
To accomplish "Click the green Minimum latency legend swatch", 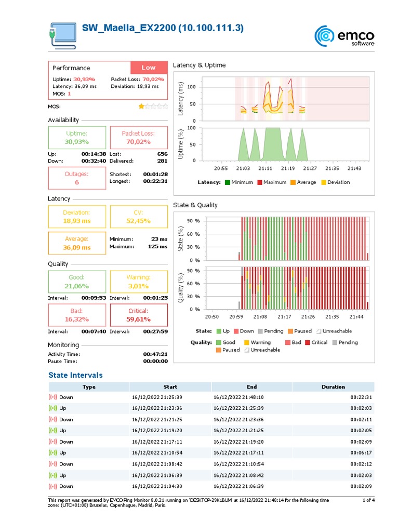I will [228, 182].
